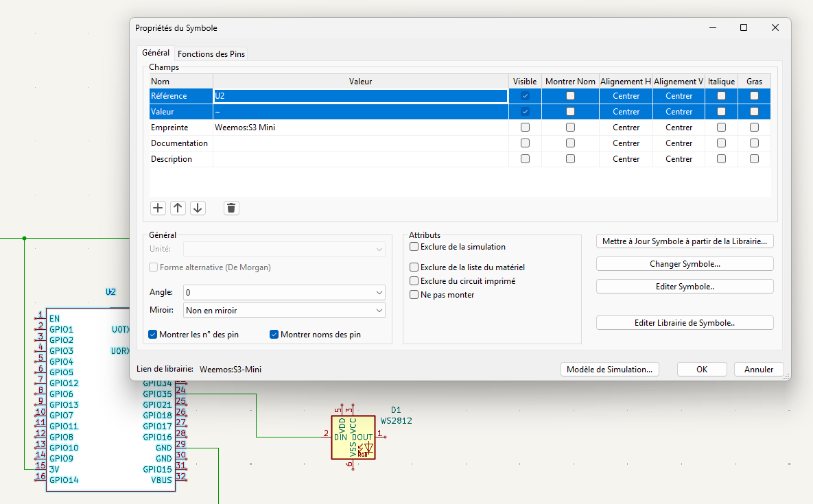Click the EN pin label in schematic
Screen dimensions: 813x504
(54, 319)
